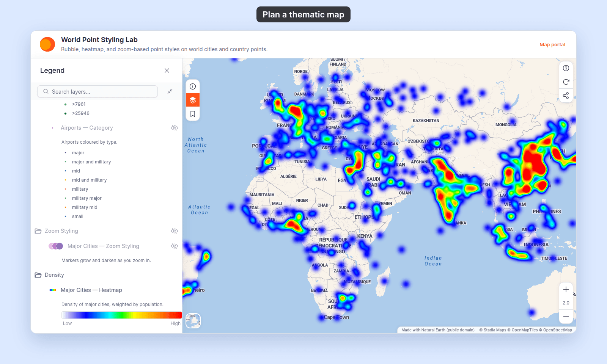
Task: Click 'military mid' legend entry
Action: click(85, 207)
